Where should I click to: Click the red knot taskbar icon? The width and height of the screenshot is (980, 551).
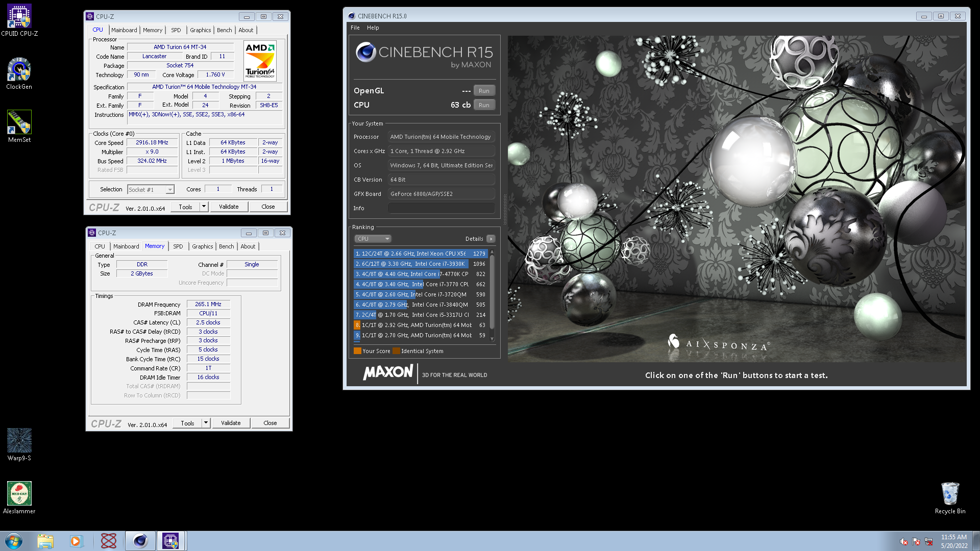108,541
